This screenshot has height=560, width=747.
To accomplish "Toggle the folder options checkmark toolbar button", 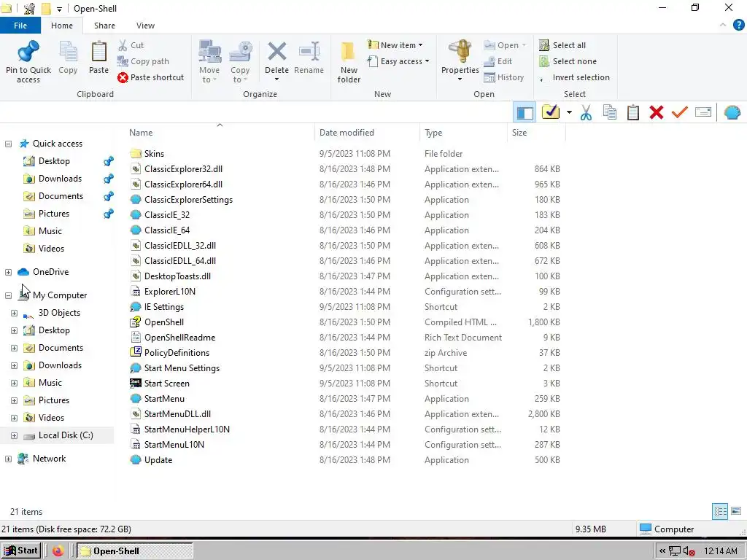I will pos(550,113).
